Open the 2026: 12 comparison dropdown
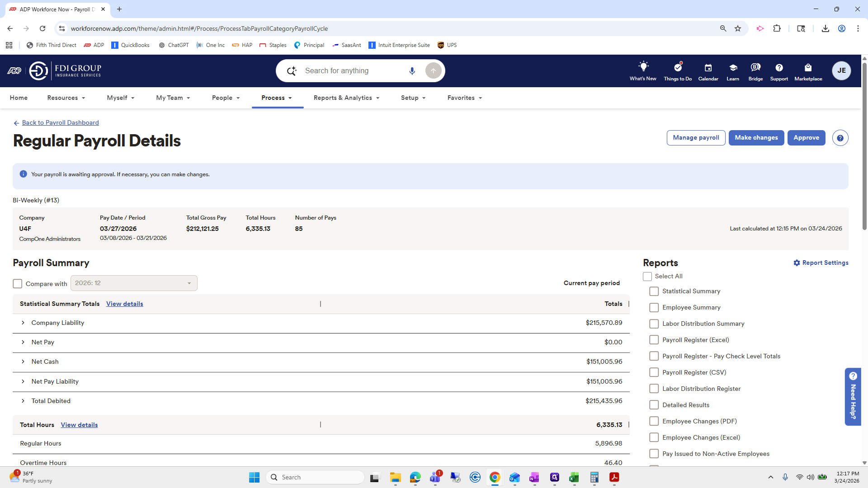The width and height of the screenshot is (868, 488). (134, 283)
